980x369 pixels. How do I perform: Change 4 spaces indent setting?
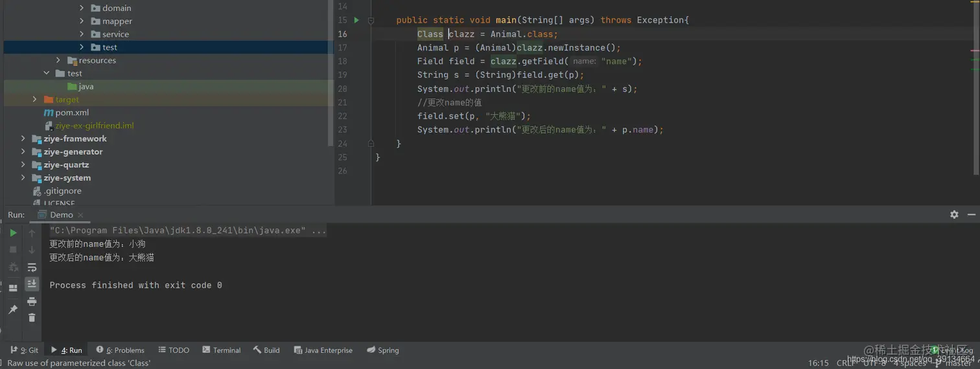pos(909,363)
